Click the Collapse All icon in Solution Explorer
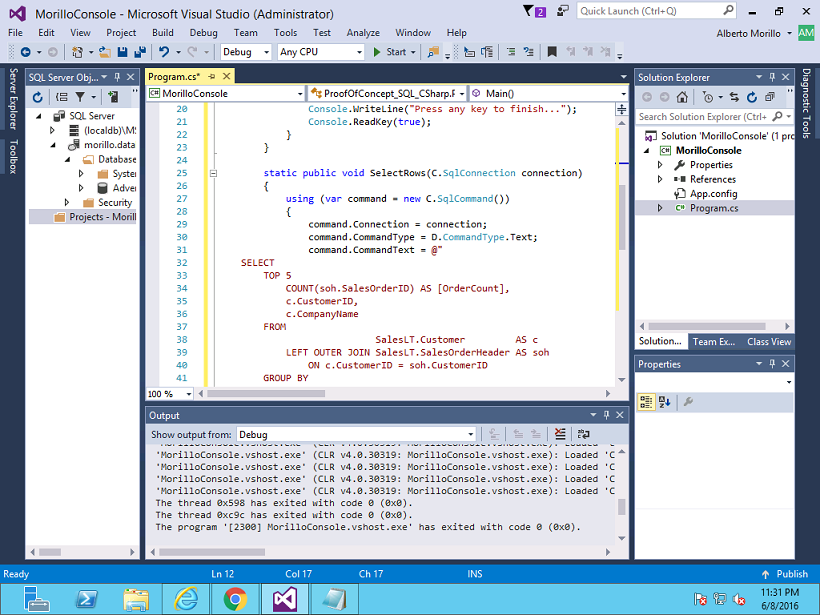The width and height of the screenshot is (820, 615). pos(769,97)
